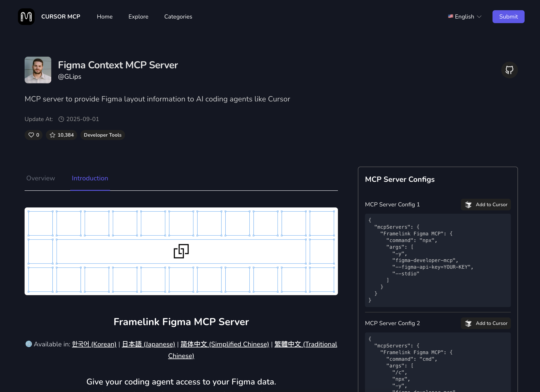Image resolution: width=540 pixels, height=392 pixels.
Task: Click the star count 10,384 badge
Action: (61, 135)
